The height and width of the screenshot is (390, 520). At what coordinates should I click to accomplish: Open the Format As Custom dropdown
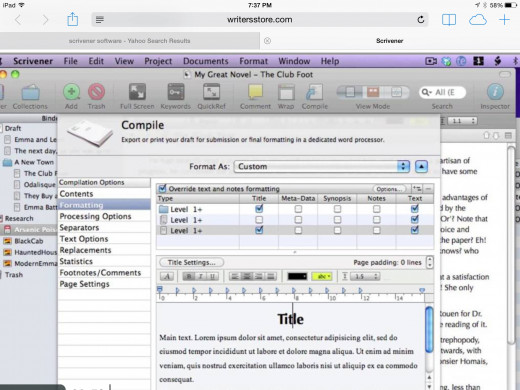(x=322, y=166)
